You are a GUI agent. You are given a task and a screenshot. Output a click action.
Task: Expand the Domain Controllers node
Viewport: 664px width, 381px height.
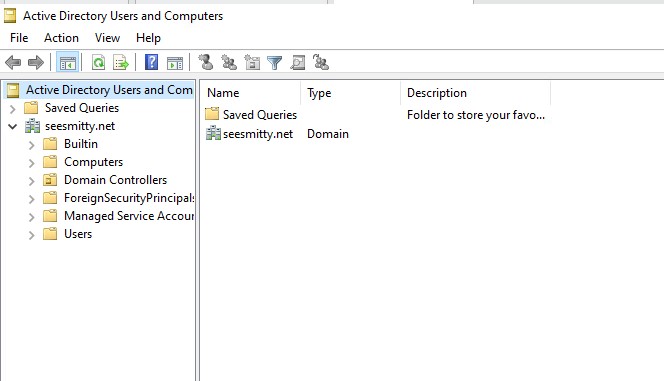tap(31, 181)
